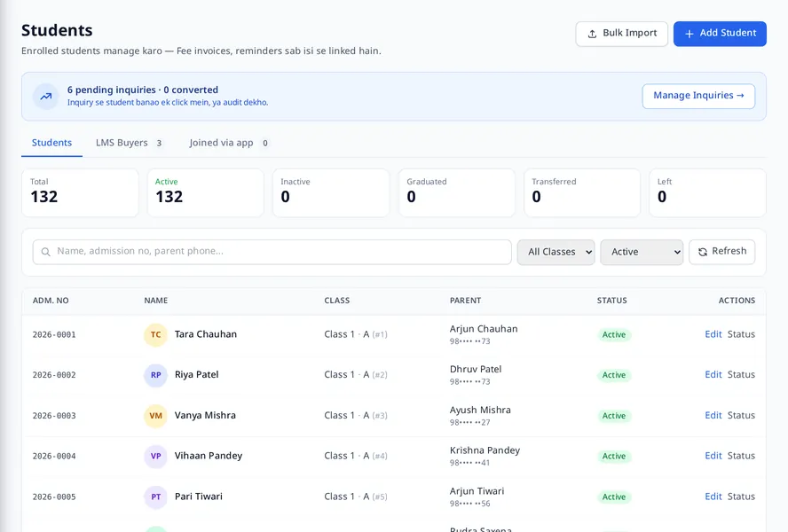This screenshot has width=788, height=532.
Task: Filter by the Inactive count card
Action: [x=331, y=193]
